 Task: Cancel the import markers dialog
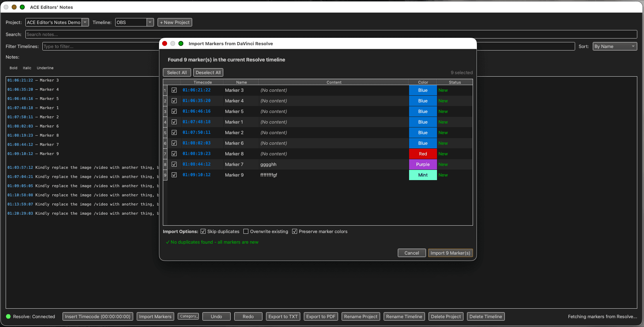412,253
